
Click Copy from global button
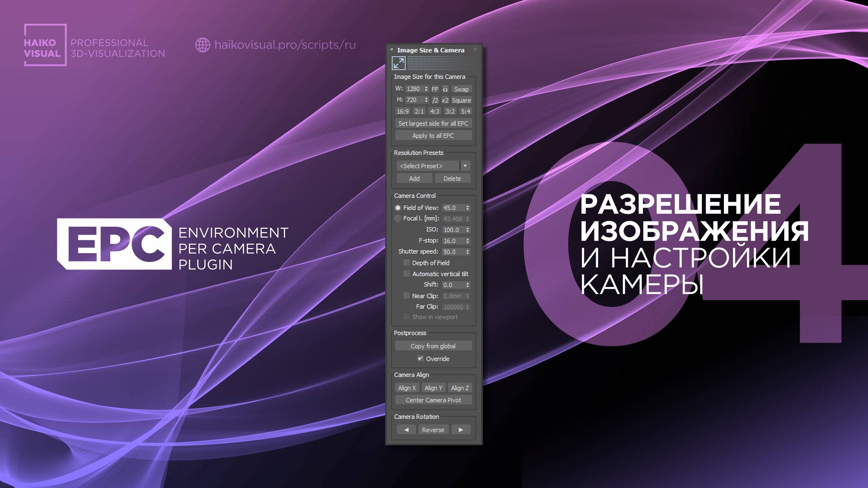coord(433,346)
